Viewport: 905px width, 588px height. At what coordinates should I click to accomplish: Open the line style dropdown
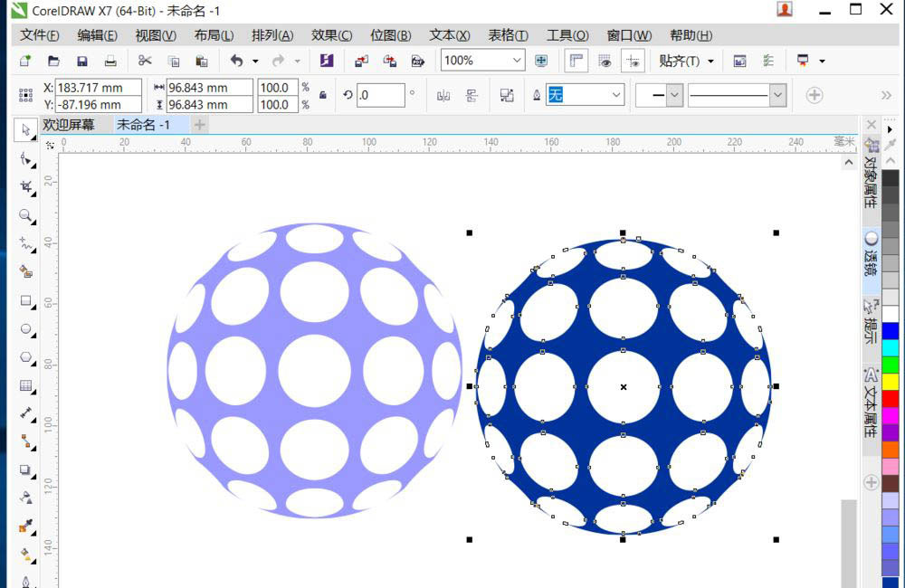[x=776, y=95]
